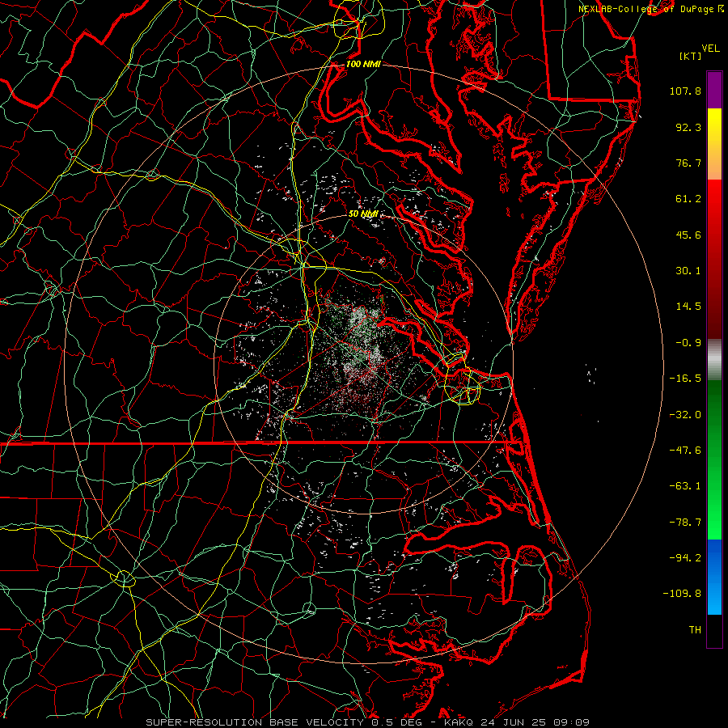Image resolution: width=728 pixels, height=728 pixels.
Task: Select the VEL legend title
Action: [x=710, y=49]
